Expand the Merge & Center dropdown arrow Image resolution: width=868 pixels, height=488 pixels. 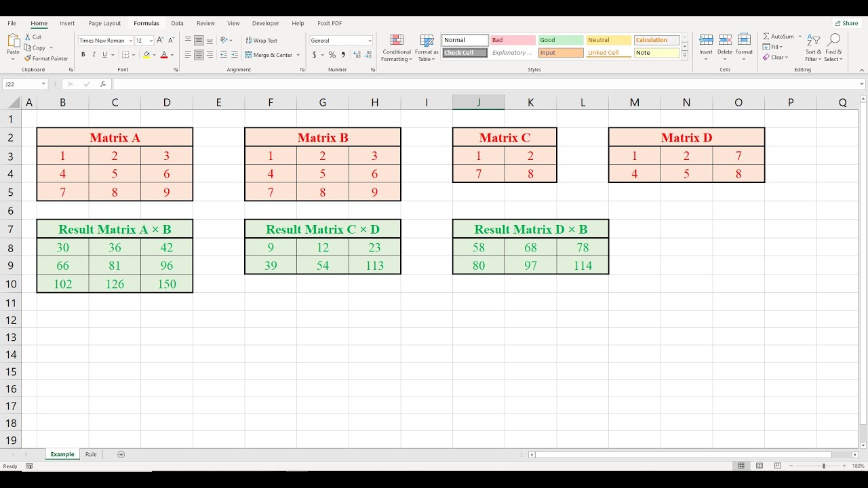(298, 55)
